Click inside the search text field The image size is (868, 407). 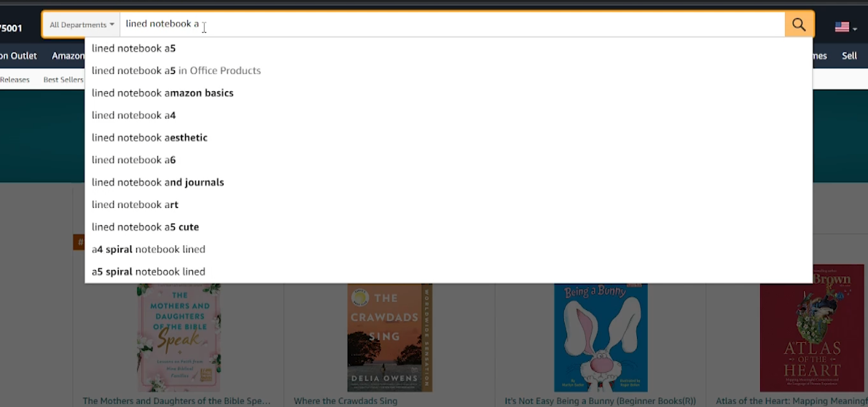(453, 24)
